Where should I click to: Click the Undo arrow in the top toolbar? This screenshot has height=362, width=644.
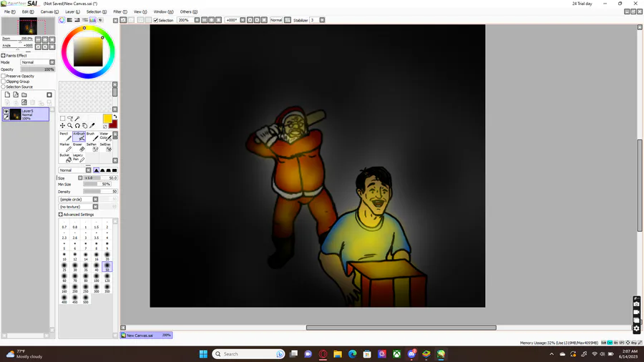(x=123, y=20)
